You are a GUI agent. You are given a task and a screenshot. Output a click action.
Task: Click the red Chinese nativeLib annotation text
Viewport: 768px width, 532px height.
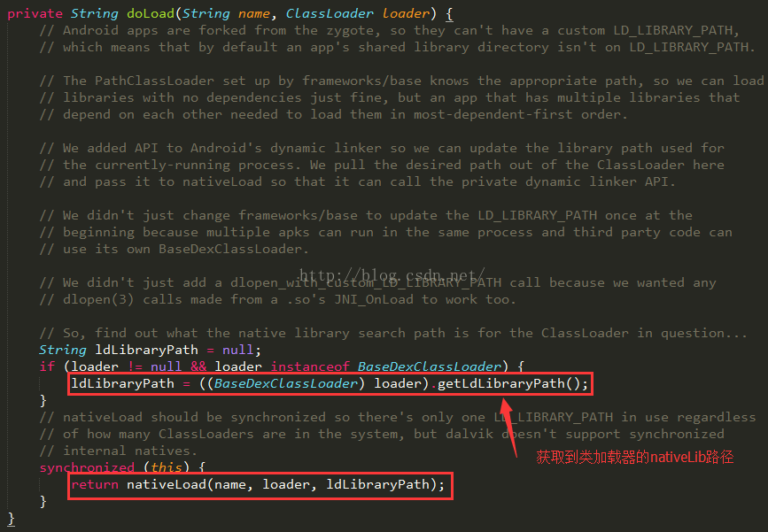(x=635, y=457)
